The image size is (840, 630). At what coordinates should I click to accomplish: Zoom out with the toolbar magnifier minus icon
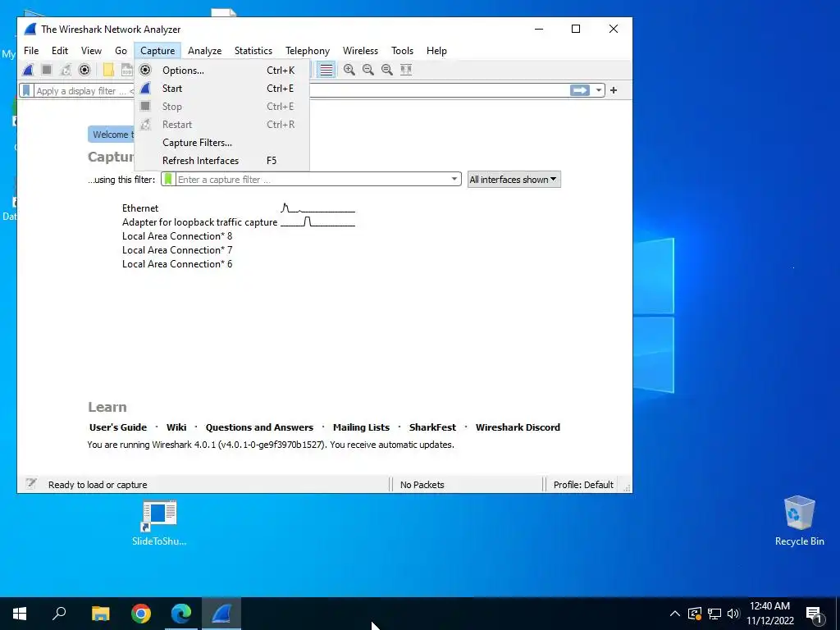(x=368, y=70)
